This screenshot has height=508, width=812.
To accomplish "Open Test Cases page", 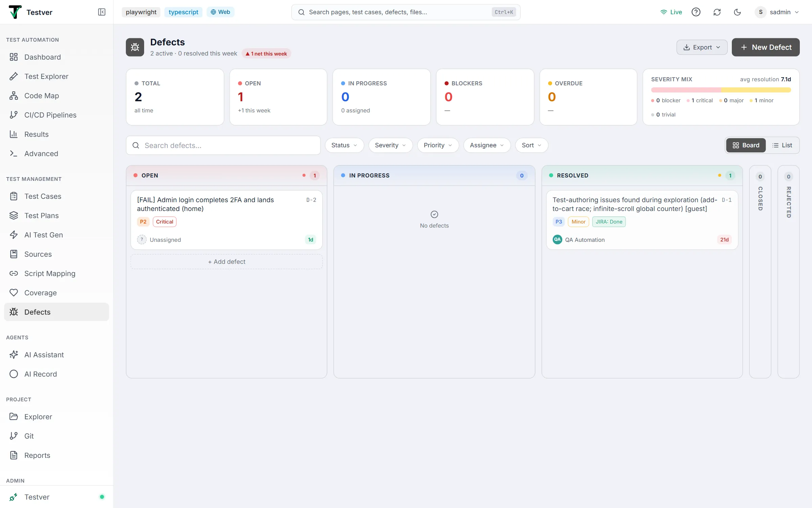I will click(x=57, y=196).
